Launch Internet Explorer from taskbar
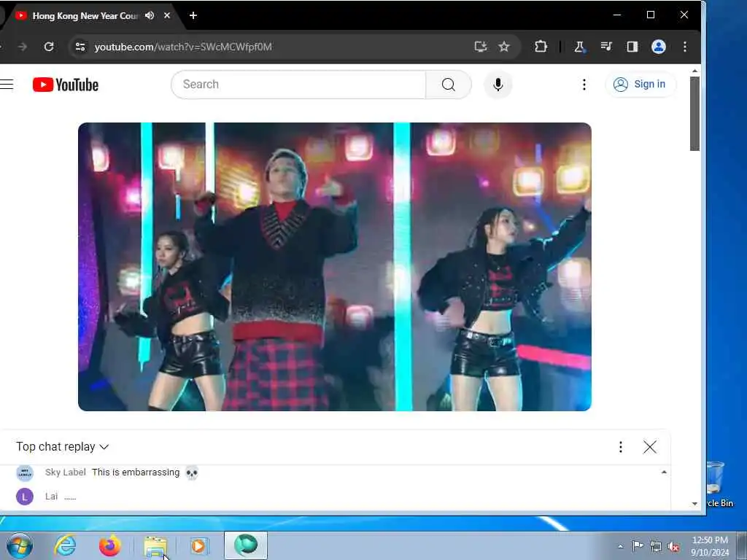747x560 pixels. [x=65, y=545]
